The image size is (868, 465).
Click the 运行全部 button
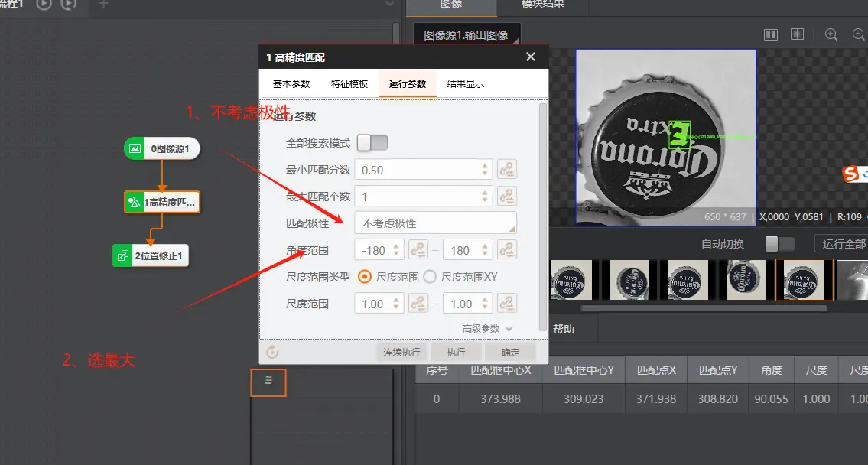click(x=843, y=243)
